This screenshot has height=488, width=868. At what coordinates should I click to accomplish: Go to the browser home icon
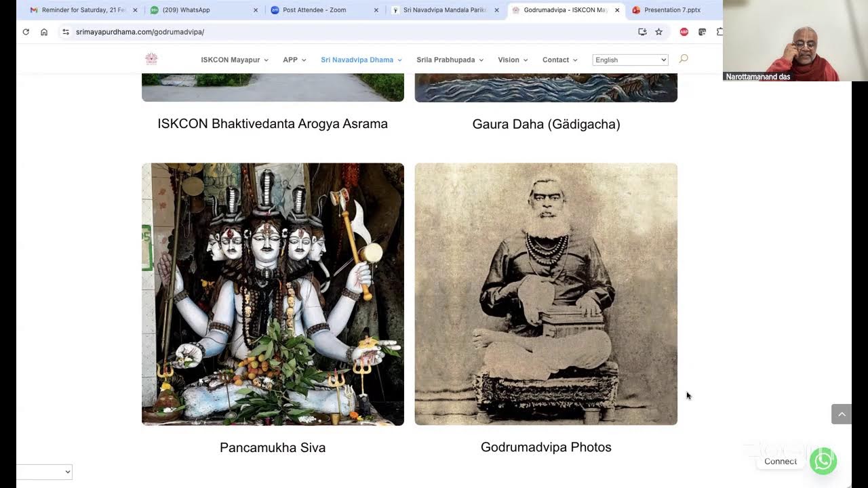(x=44, y=32)
